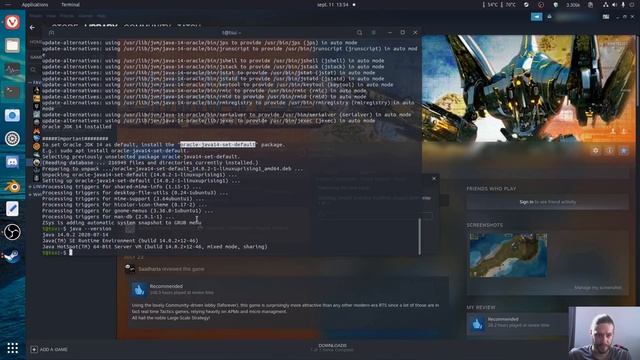Open the Terminal menu in top bar
The height and width of the screenshot is (360, 640).
[x=70, y=5]
